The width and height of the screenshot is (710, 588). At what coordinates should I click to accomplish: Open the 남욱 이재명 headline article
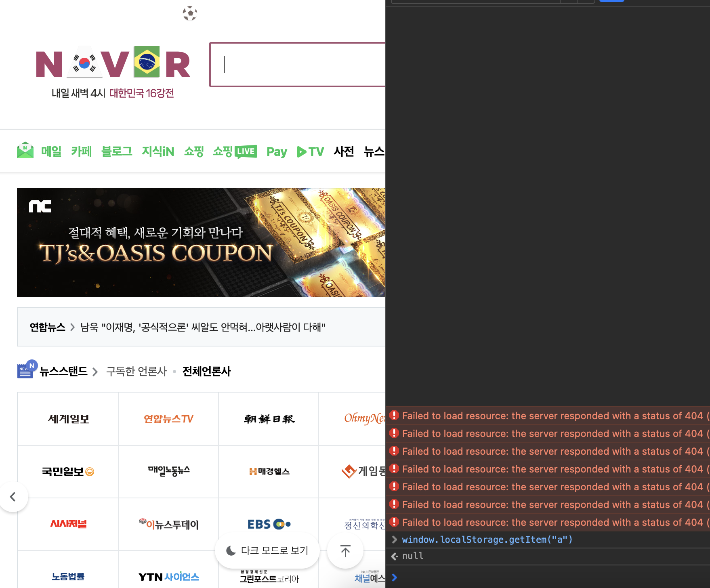tap(203, 327)
